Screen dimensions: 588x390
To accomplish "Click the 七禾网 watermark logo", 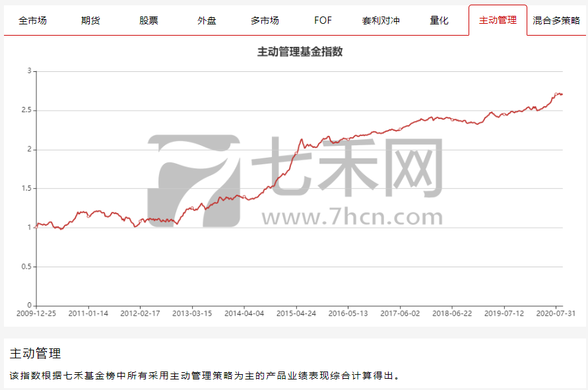I will coord(295,181).
